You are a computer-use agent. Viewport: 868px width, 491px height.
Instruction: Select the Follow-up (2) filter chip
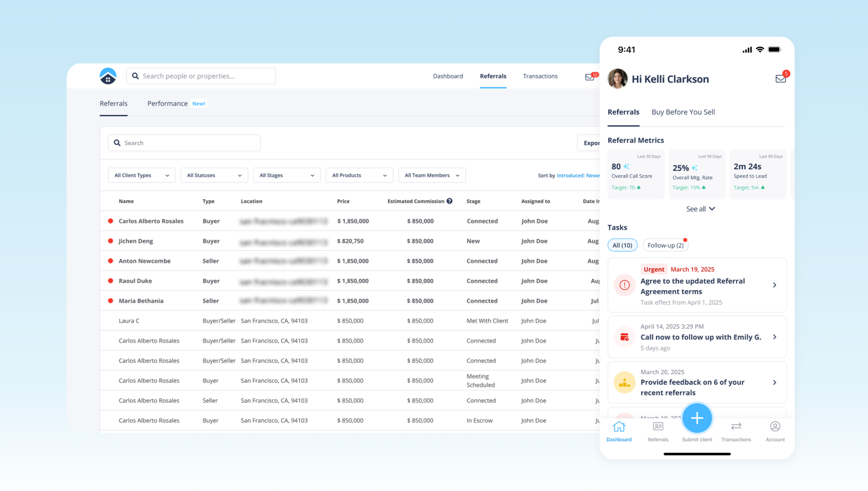(x=665, y=245)
